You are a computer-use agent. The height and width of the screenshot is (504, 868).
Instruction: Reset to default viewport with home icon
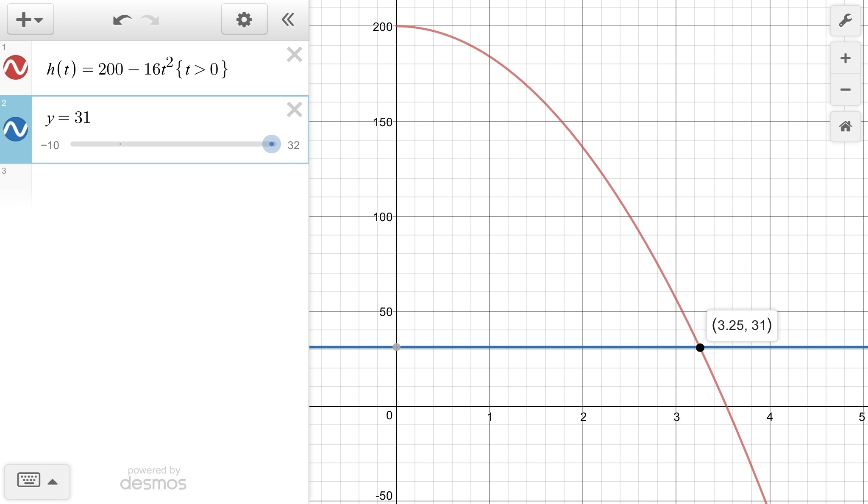845,126
